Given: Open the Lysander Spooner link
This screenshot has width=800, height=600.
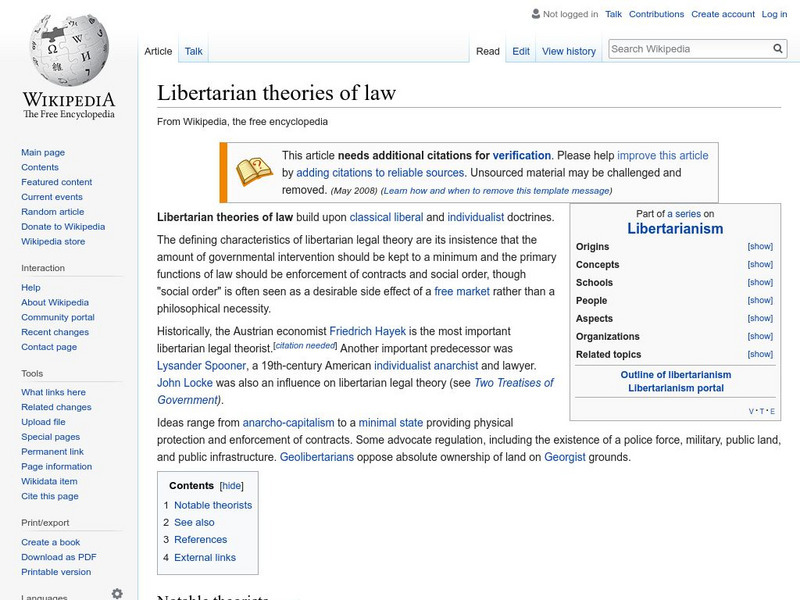Looking at the screenshot, I should 202,365.
